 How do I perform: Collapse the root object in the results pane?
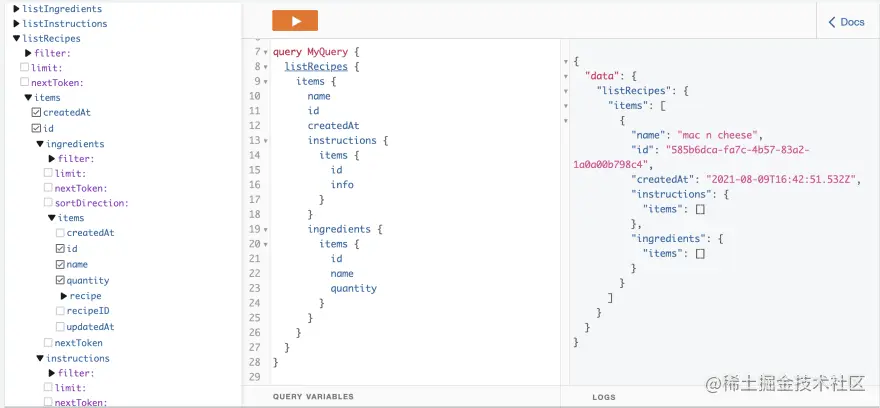coord(566,61)
